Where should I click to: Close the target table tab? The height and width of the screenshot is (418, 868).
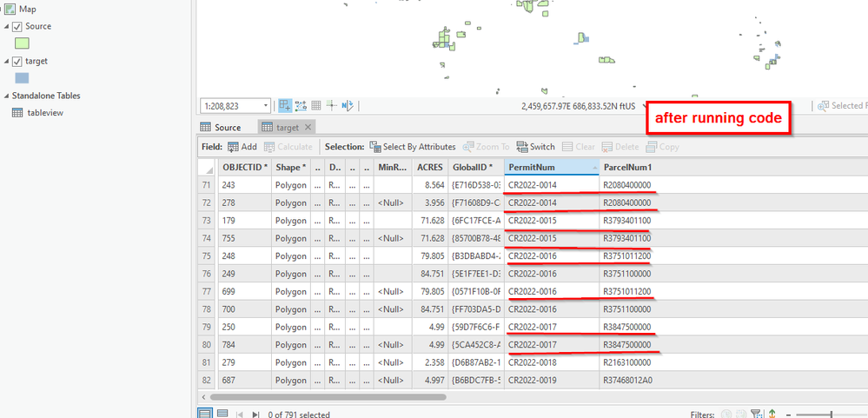(x=308, y=128)
